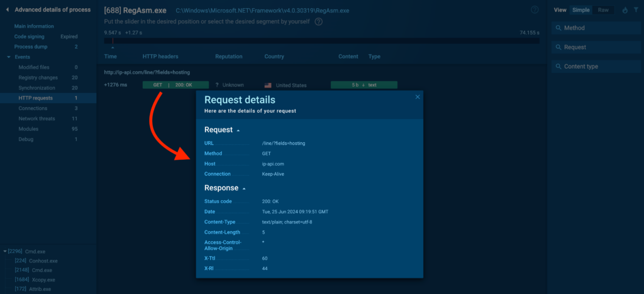The width and height of the screenshot is (644, 294).
Task: Switch the view to Simple mode
Action: pos(580,10)
